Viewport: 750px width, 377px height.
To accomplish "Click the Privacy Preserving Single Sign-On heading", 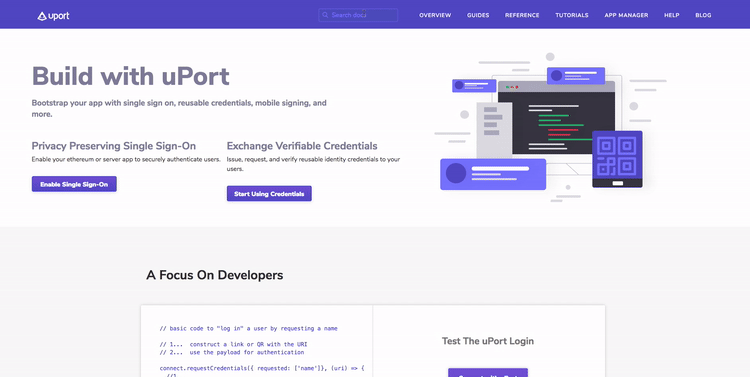I will pos(114,146).
